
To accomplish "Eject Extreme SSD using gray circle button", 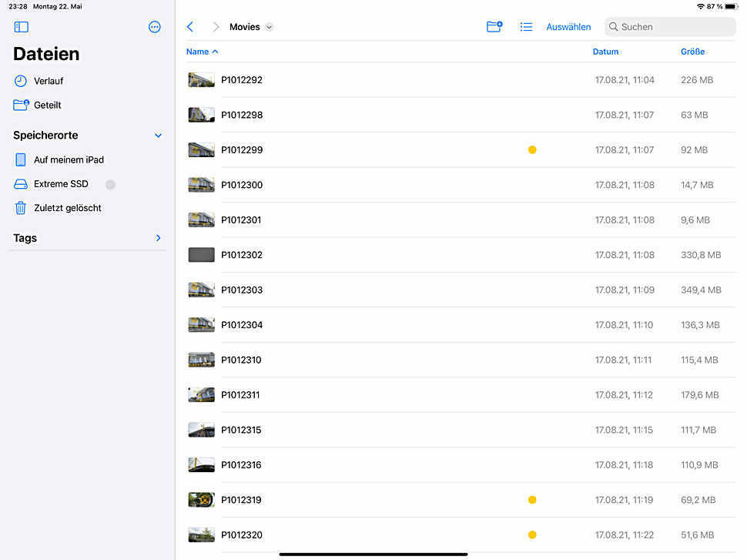I will click(x=110, y=184).
